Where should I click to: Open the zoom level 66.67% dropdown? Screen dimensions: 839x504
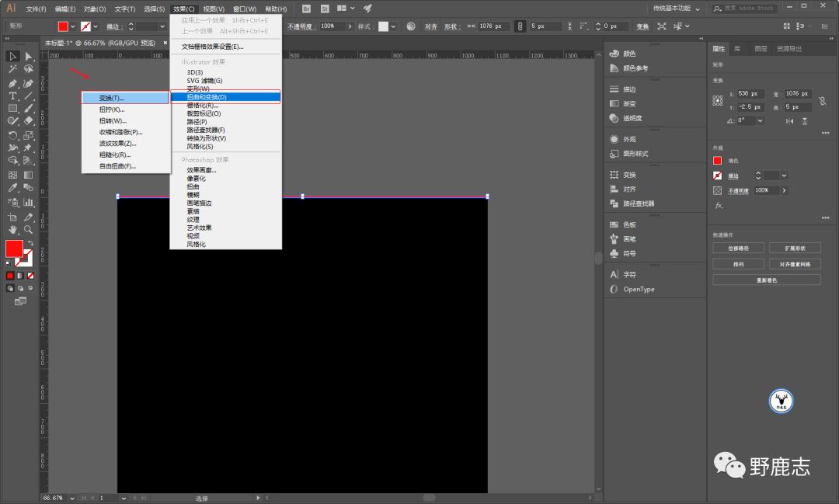click(x=72, y=498)
